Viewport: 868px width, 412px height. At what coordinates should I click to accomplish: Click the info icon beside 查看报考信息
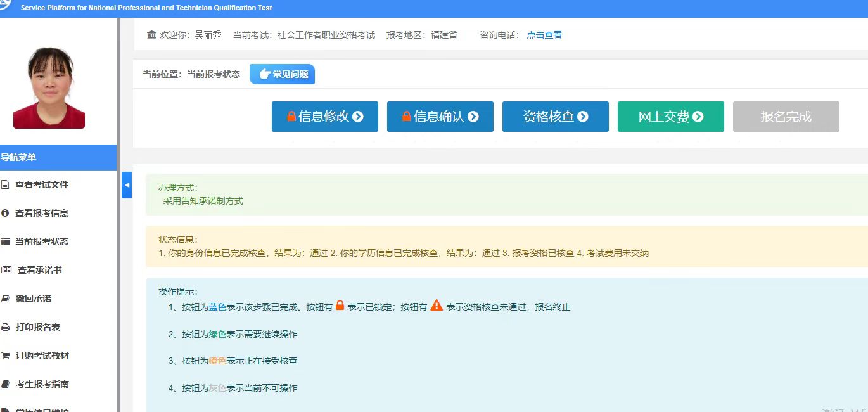pyautogui.click(x=6, y=214)
